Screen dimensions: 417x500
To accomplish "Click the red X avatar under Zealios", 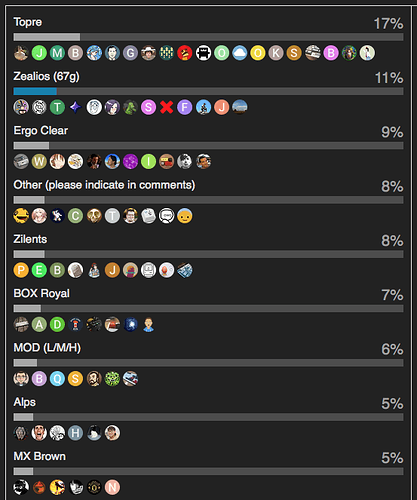I will tap(167, 107).
